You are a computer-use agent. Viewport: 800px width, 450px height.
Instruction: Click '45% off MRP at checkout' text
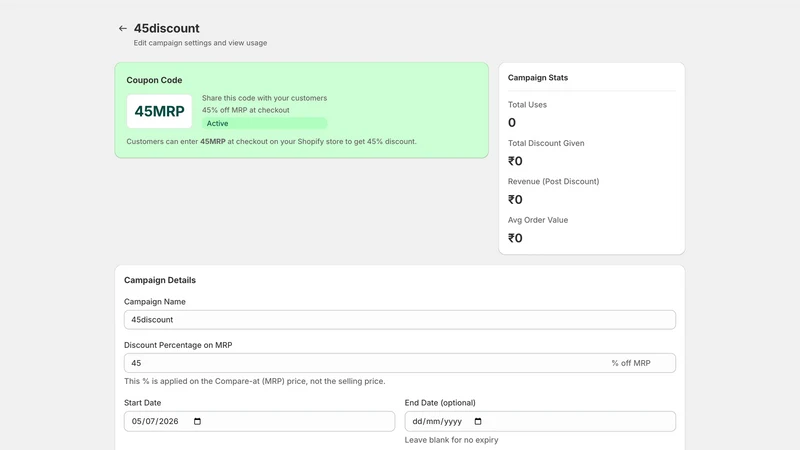pos(245,110)
